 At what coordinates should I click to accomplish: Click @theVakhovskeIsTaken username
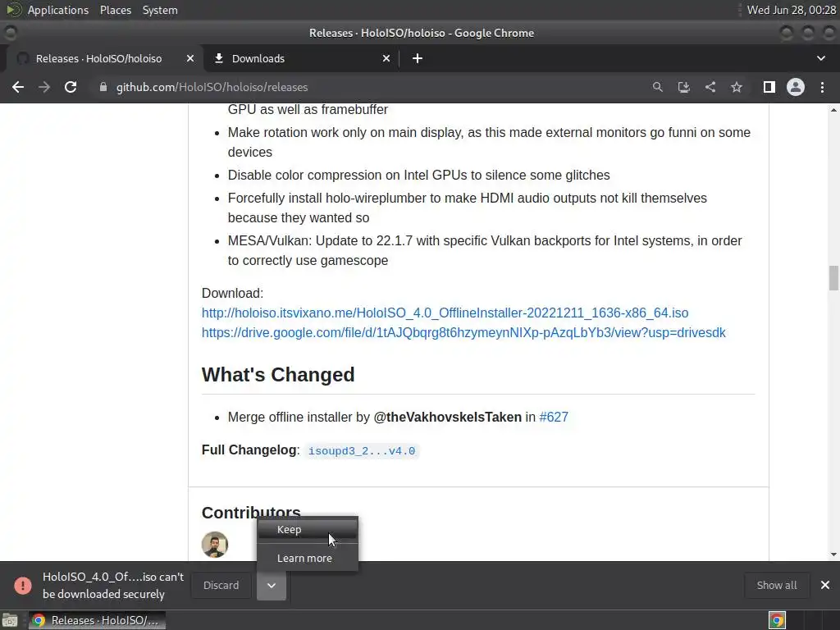(x=447, y=417)
